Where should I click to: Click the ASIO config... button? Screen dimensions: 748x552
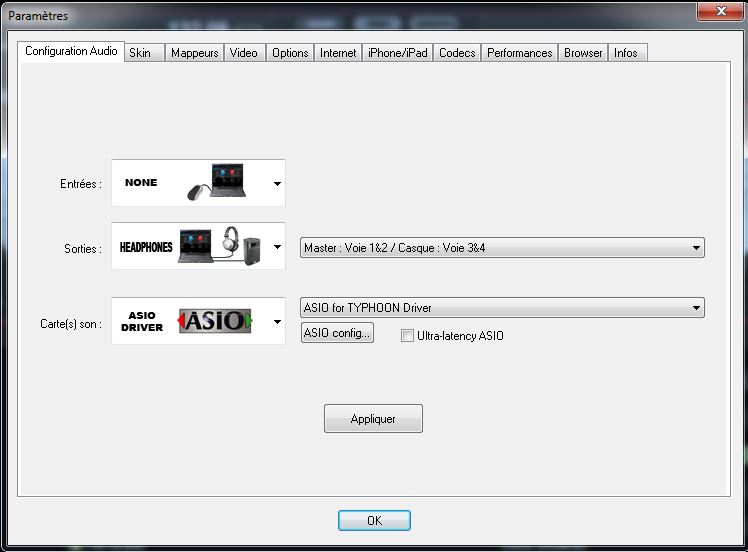pos(337,333)
